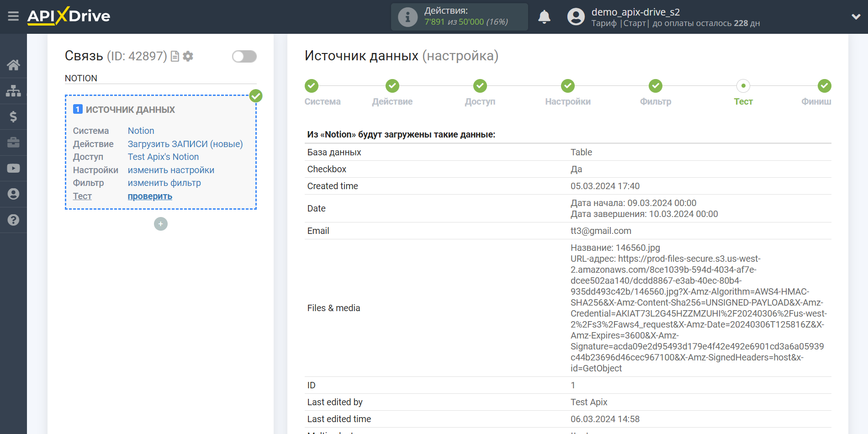868x434 pixels.
Task: Click the green check on data source block
Action: [256, 96]
